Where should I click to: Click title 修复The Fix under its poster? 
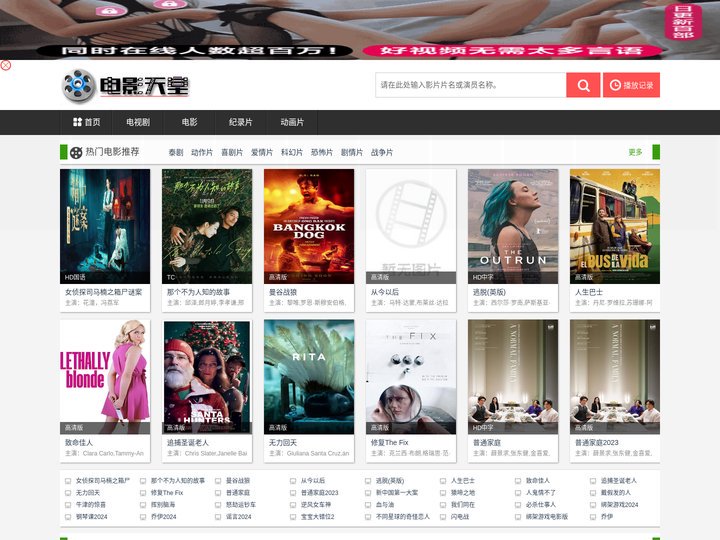(389, 443)
